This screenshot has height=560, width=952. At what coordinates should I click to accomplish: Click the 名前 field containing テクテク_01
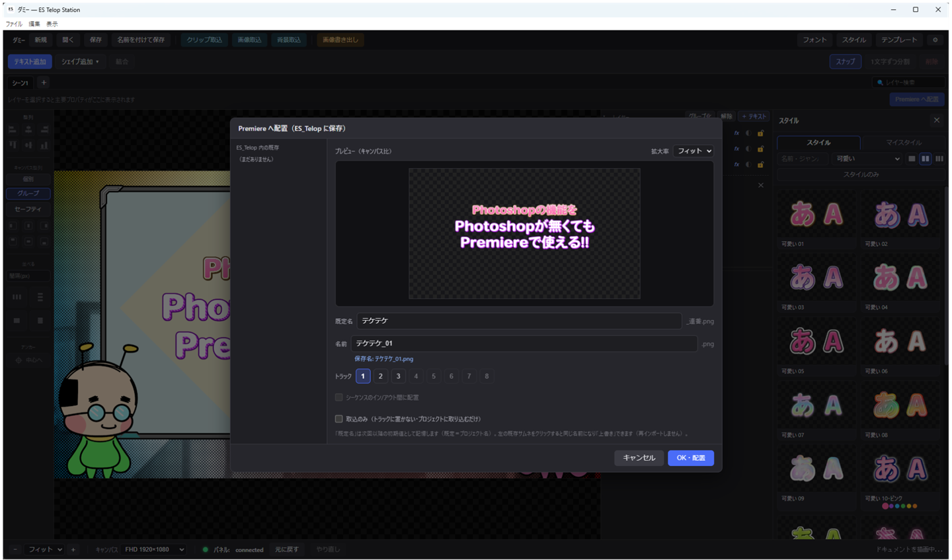point(524,343)
